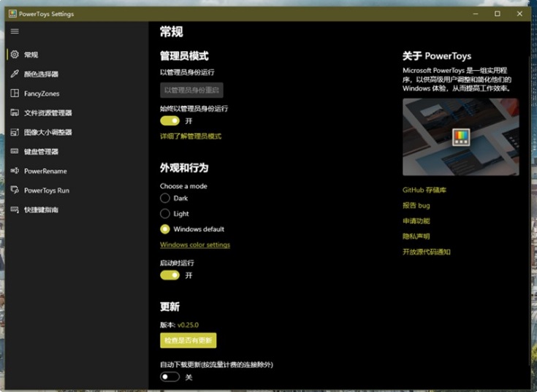Image resolution: width=537 pixels, height=392 pixels.
Task: Go to PowerToys Run settings
Action: pos(77,191)
